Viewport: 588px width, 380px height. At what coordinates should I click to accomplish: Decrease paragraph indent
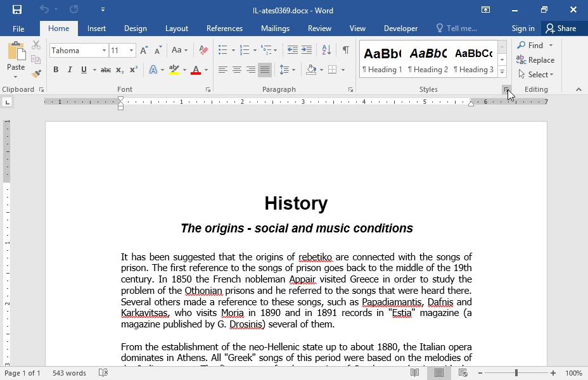tap(293, 50)
